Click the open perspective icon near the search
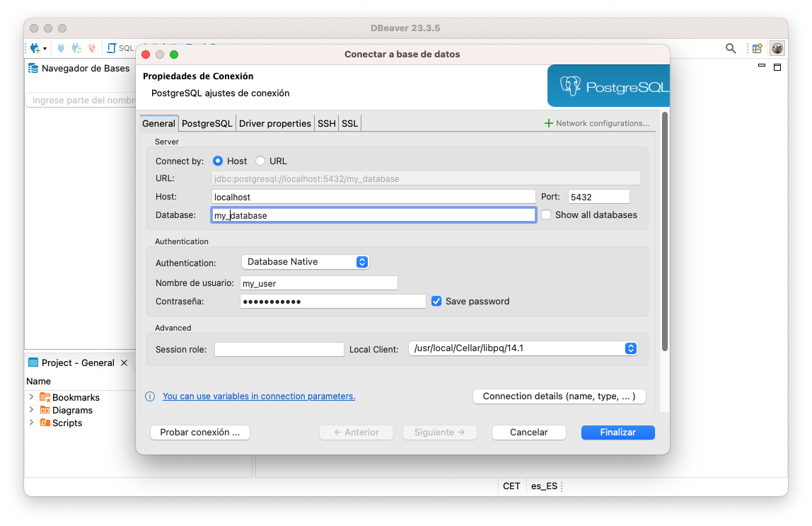The height and width of the screenshot is (526, 812). point(757,48)
